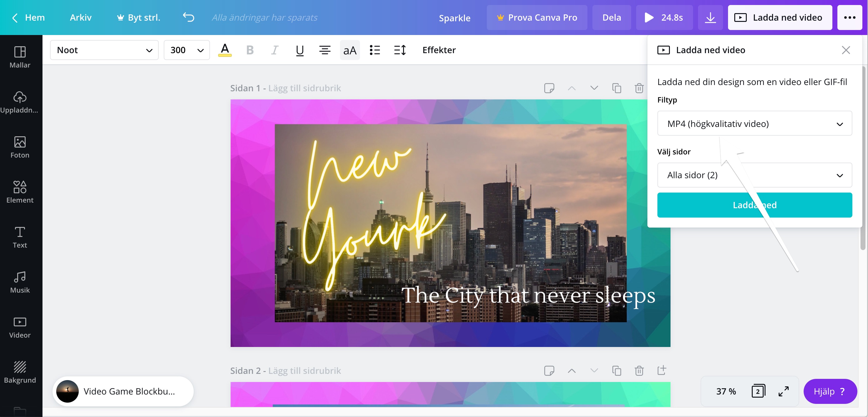Add notes to Sidan 1
The width and height of the screenshot is (868, 417).
click(x=549, y=88)
